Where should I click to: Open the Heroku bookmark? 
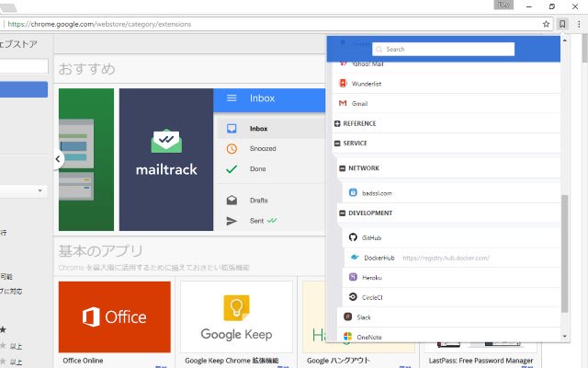451,277
